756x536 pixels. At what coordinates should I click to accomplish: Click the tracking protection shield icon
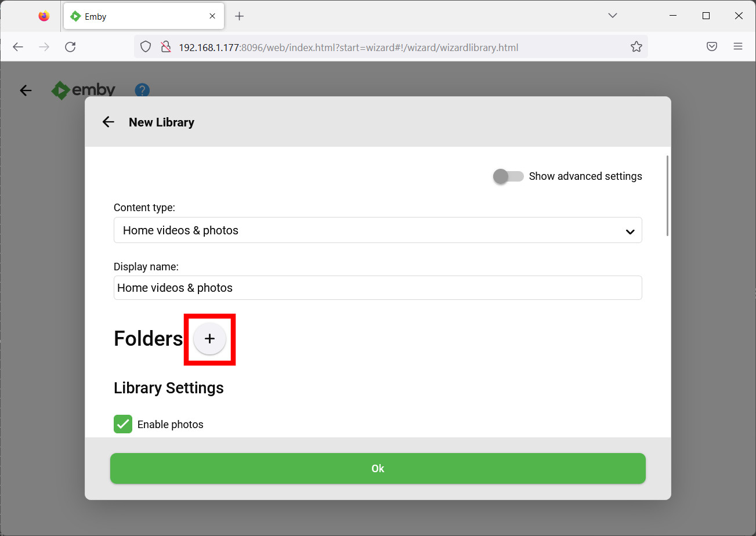point(146,47)
